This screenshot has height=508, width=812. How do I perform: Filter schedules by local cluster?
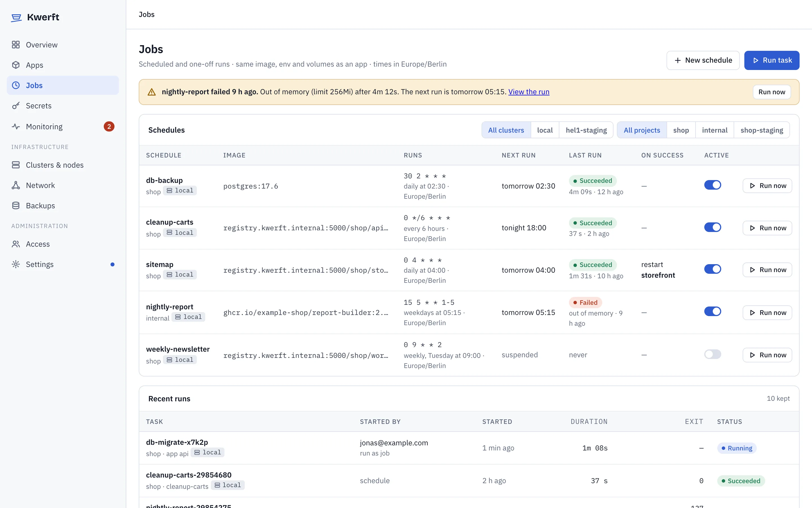[545, 130]
